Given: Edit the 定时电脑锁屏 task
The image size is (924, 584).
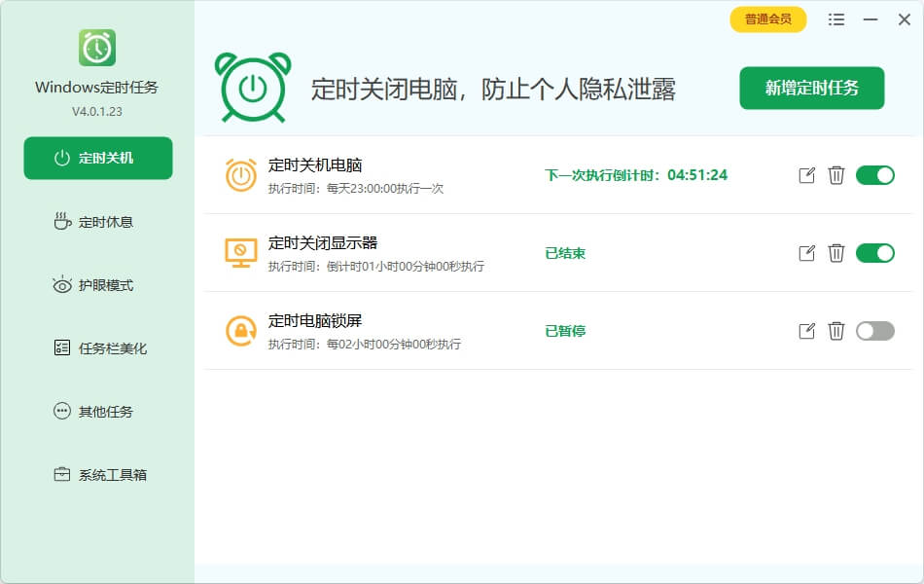Looking at the screenshot, I should [806, 331].
